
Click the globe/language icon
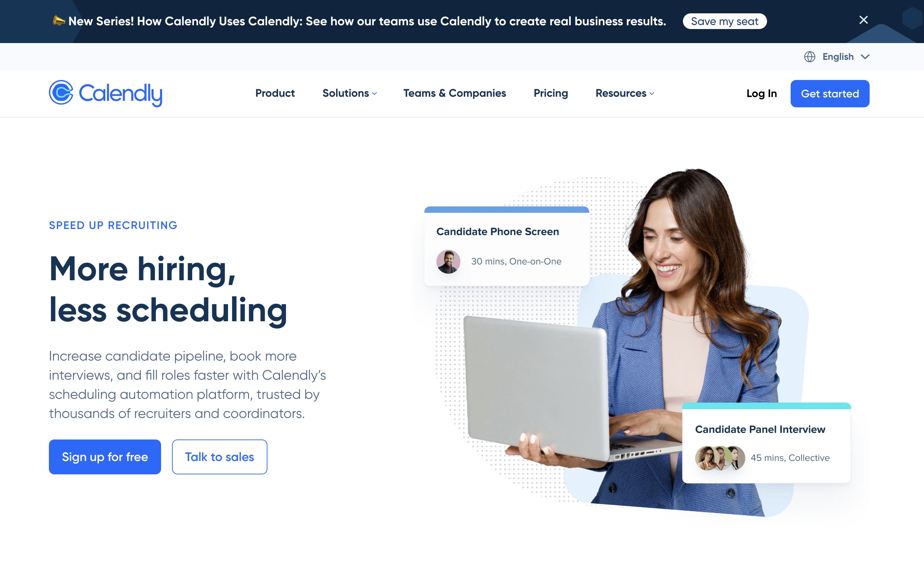[x=810, y=57]
